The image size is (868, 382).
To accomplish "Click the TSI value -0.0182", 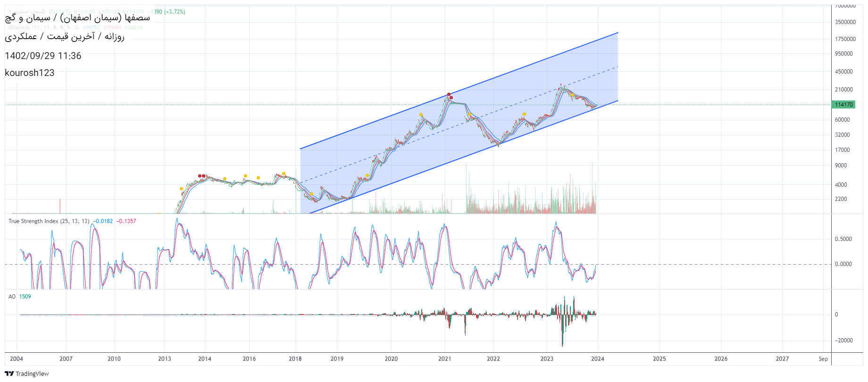I will tap(103, 221).
